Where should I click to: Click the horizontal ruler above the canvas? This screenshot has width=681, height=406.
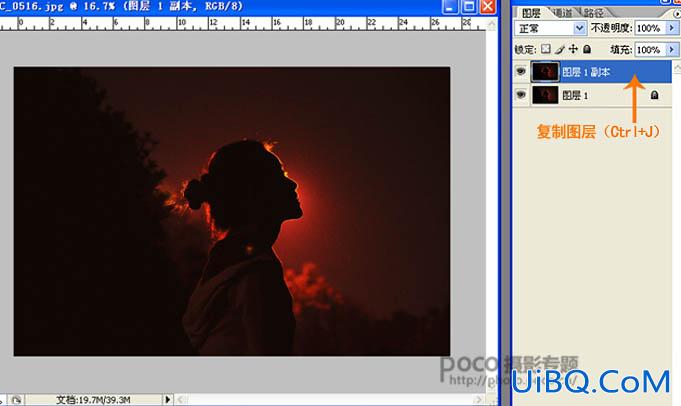242,23
